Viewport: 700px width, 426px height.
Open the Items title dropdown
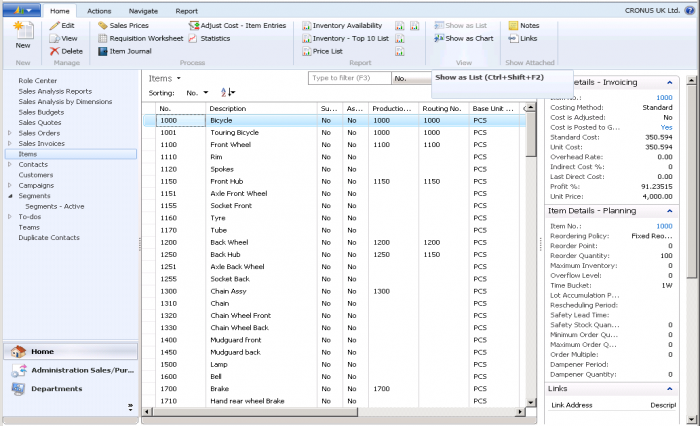tap(178, 77)
